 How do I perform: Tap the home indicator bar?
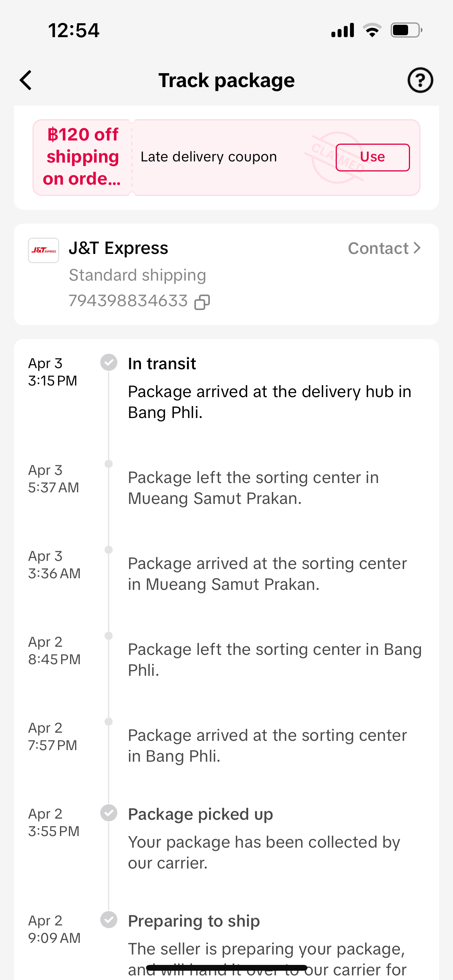(226, 967)
